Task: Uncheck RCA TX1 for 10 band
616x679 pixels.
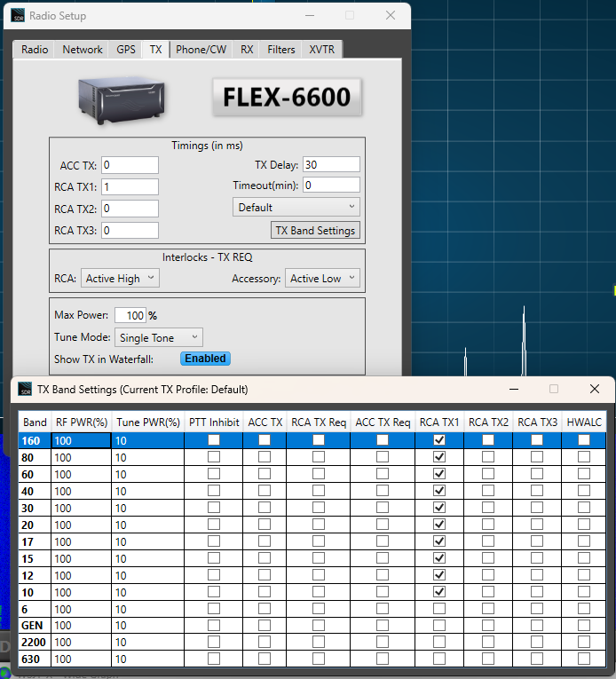Action: coord(439,592)
